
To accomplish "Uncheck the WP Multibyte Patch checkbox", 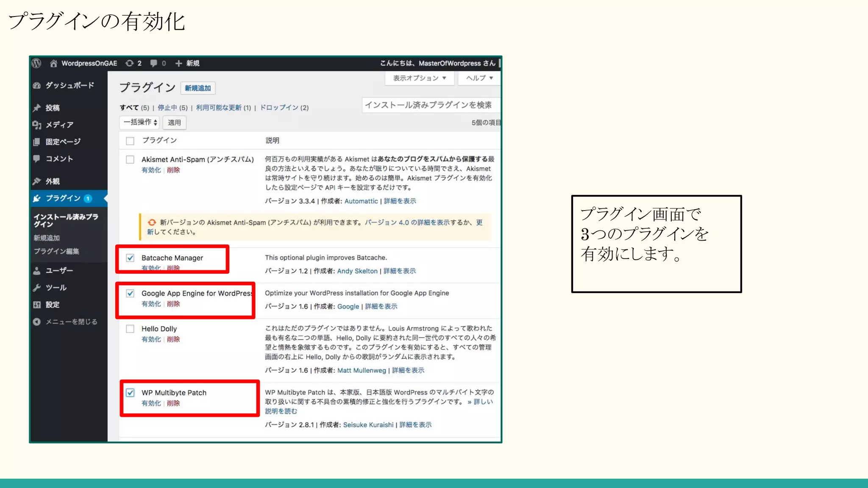I will click(130, 393).
